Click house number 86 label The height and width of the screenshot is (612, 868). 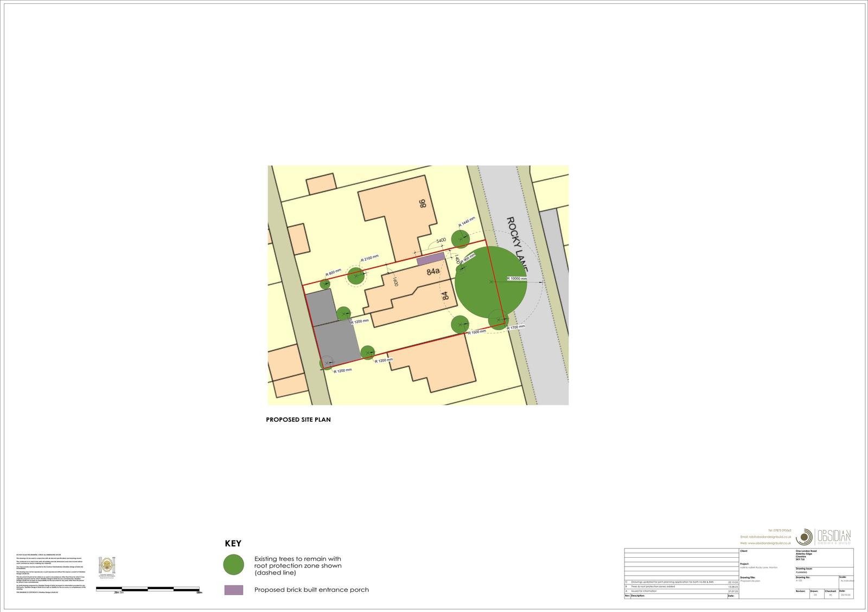(x=423, y=204)
